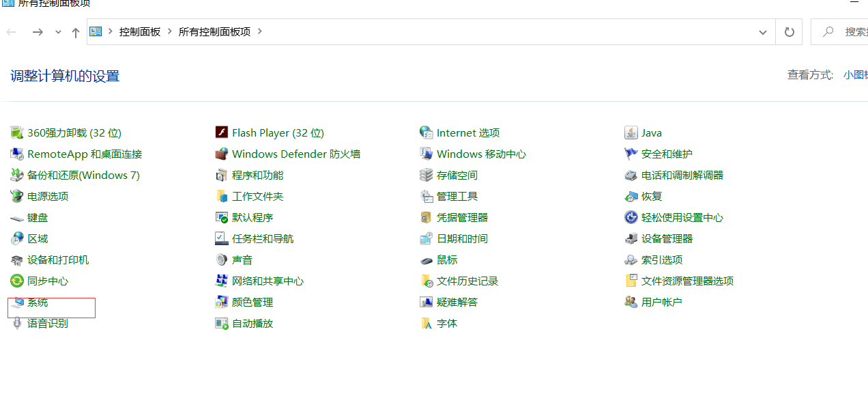Open the 小图标 view mode dropdown
This screenshot has width=868, height=407.
[855, 75]
